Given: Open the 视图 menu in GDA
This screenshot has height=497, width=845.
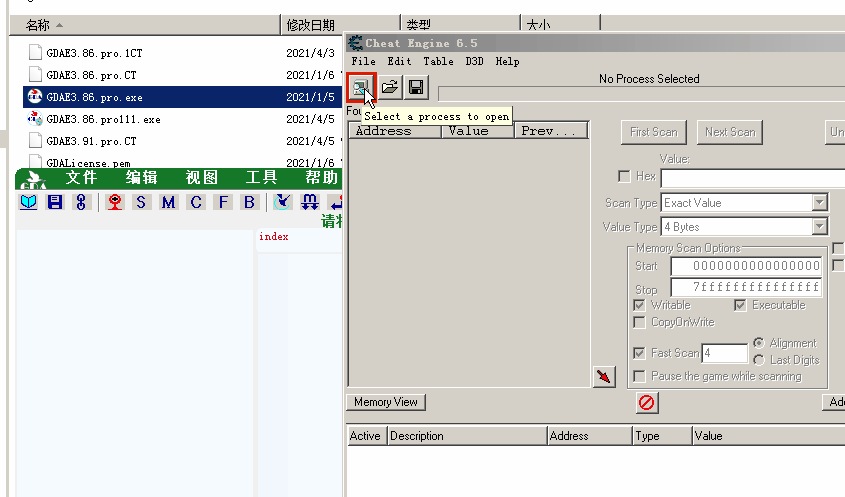Looking at the screenshot, I should coord(202,177).
